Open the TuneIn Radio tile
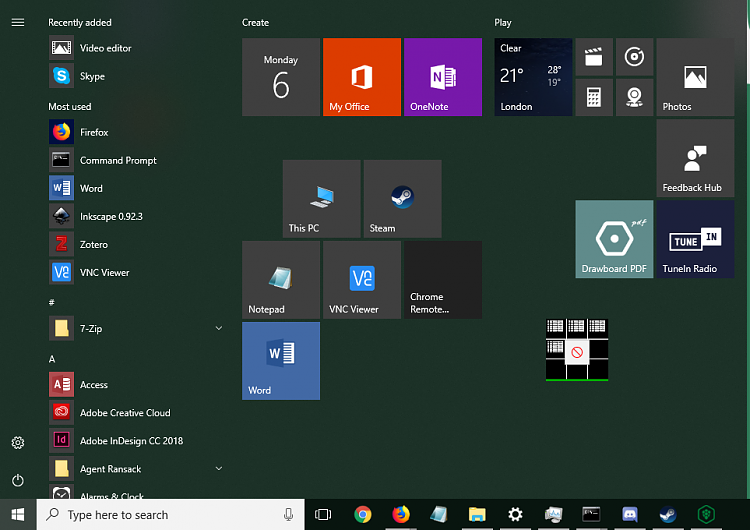The image size is (750, 530). (x=695, y=239)
